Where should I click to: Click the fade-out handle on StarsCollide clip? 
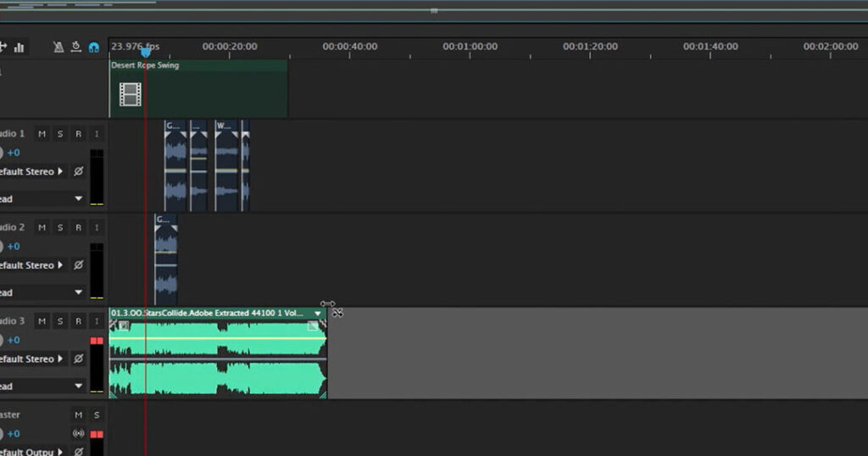click(x=313, y=325)
